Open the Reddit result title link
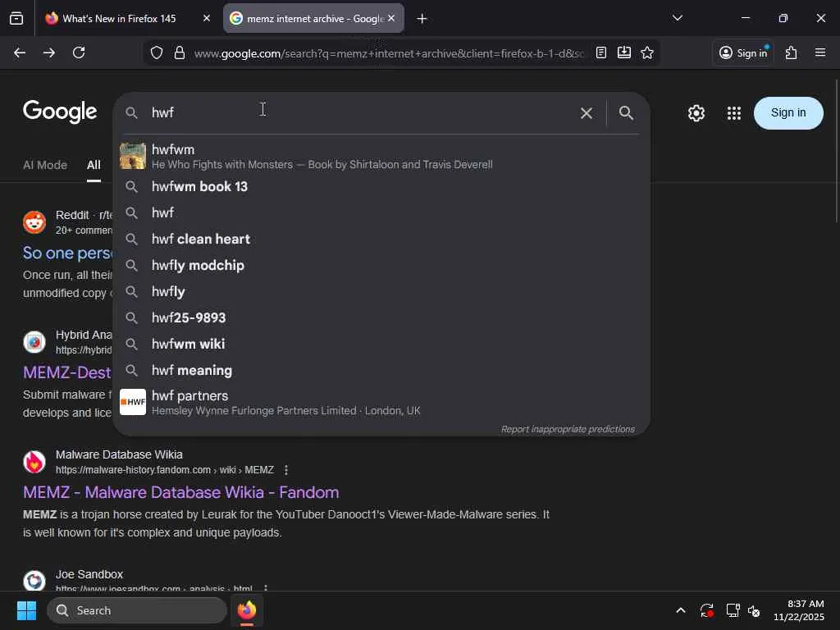The image size is (840, 630). click(x=67, y=253)
